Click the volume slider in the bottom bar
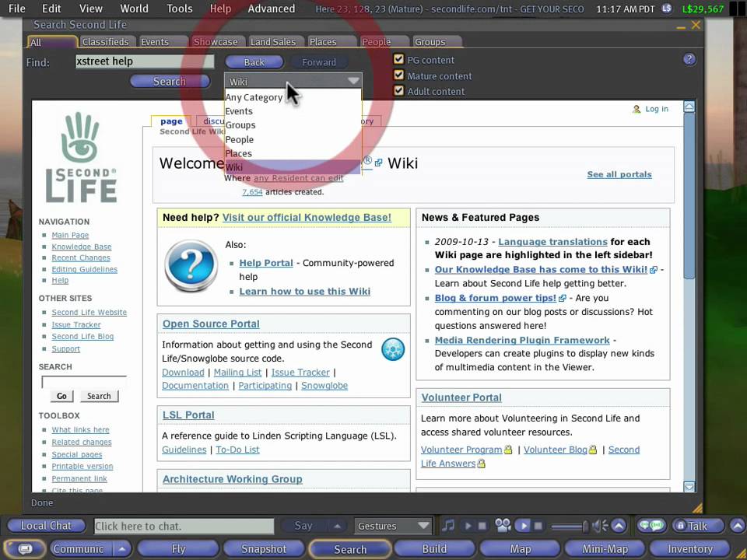747x560 pixels. coord(570,527)
